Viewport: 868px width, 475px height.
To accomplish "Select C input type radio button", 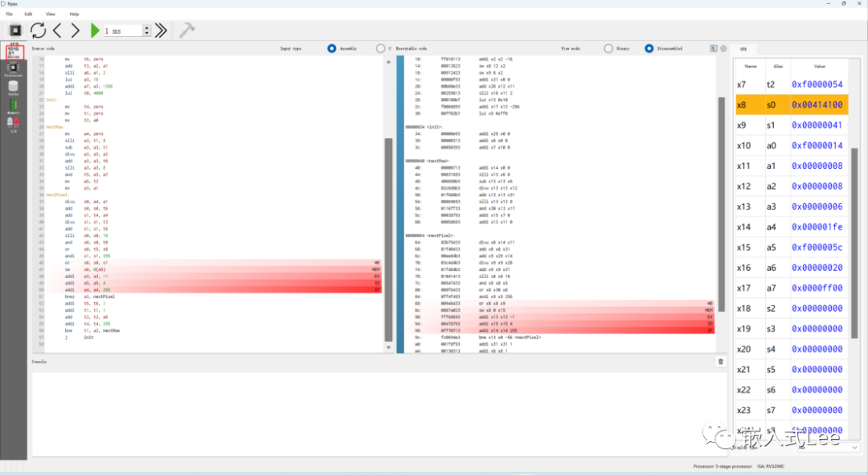I will click(380, 49).
